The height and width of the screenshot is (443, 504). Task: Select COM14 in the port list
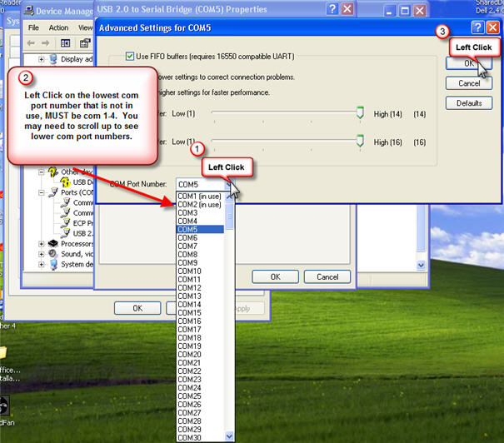tap(201, 304)
